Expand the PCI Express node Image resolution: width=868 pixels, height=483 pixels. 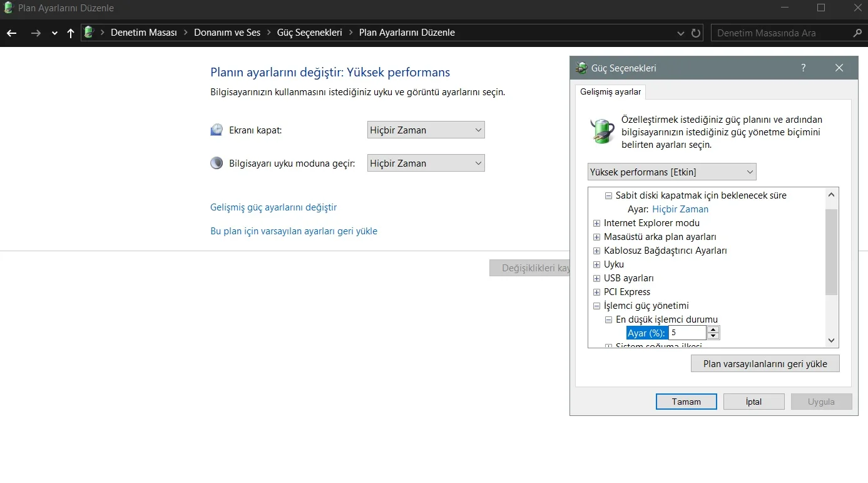tap(597, 292)
